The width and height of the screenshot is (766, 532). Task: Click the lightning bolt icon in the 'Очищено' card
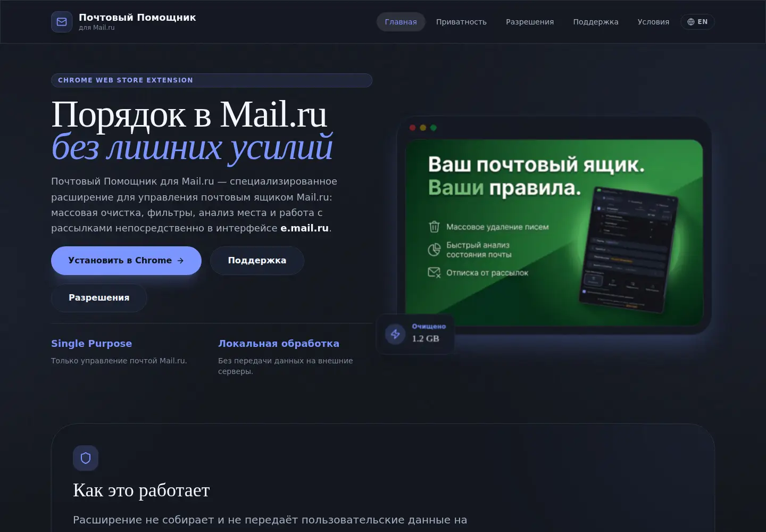[x=395, y=334]
